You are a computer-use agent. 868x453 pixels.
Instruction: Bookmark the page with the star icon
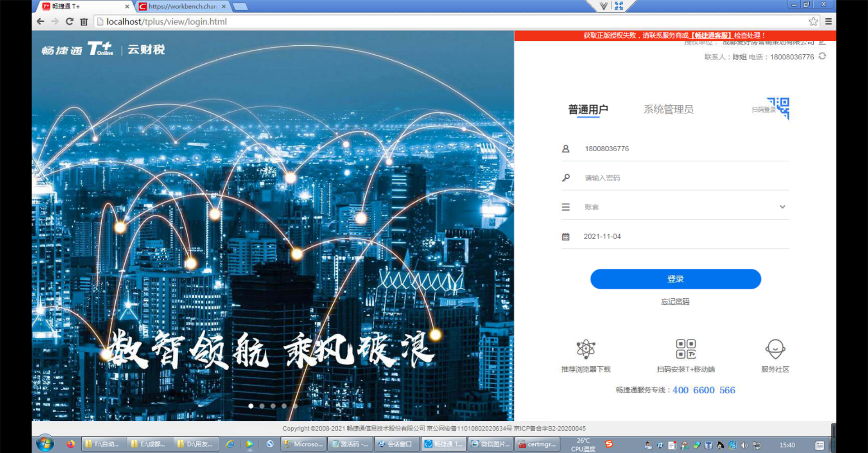tap(813, 21)
